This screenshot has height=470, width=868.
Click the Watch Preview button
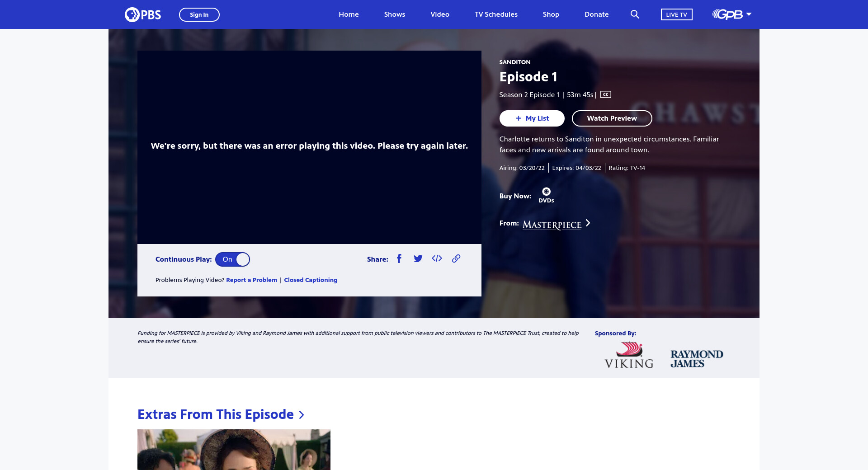(612, 118)
